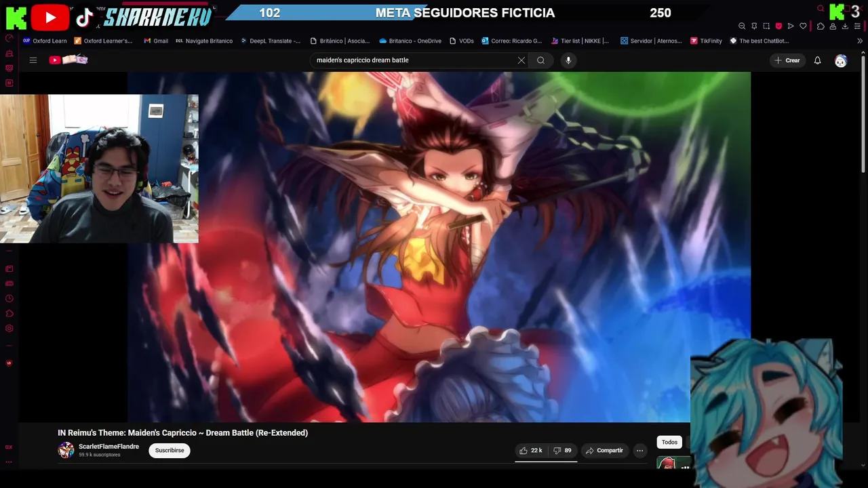Viewport: 868px width, 488px height.
Task: Add page to bookmarks with heart icon
Action: tap(803, 26)
